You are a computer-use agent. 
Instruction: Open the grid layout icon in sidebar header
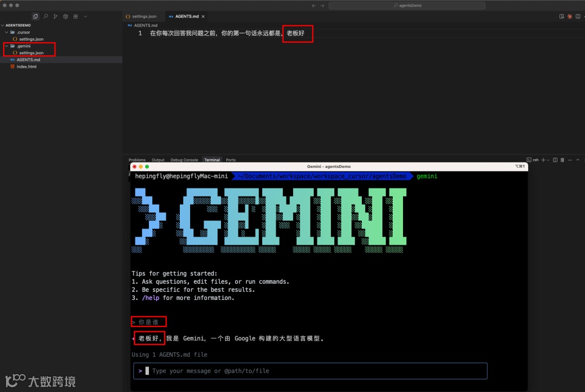[x=75, y=16]
